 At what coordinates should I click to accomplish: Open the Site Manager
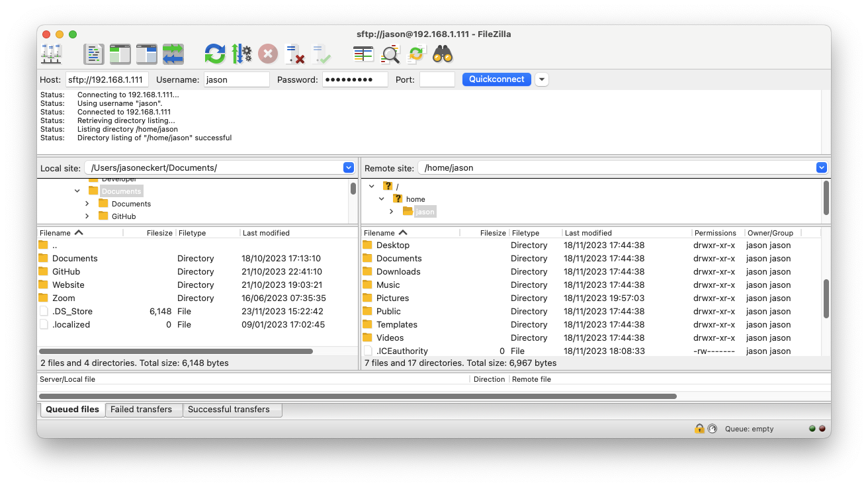pyautogui.click(x=52, y=54)
